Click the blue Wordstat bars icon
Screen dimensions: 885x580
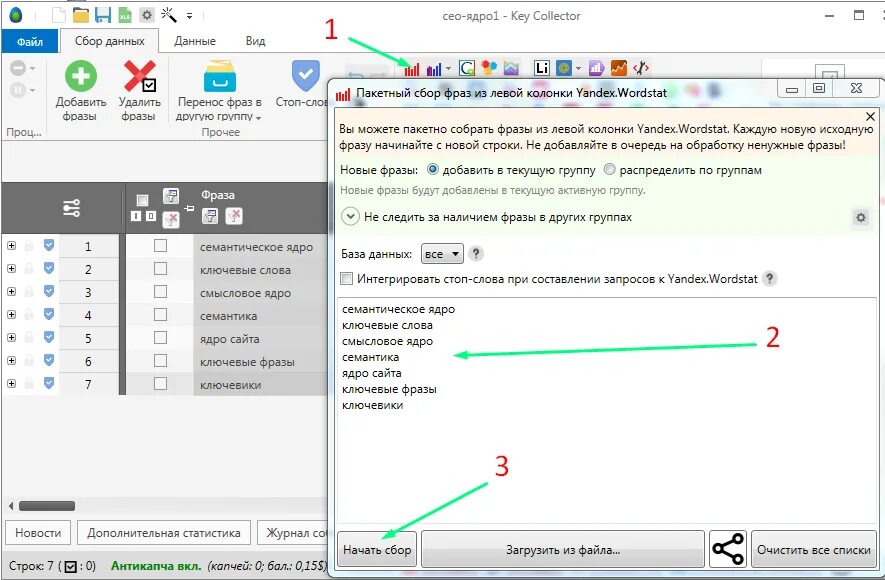[433, 69]
